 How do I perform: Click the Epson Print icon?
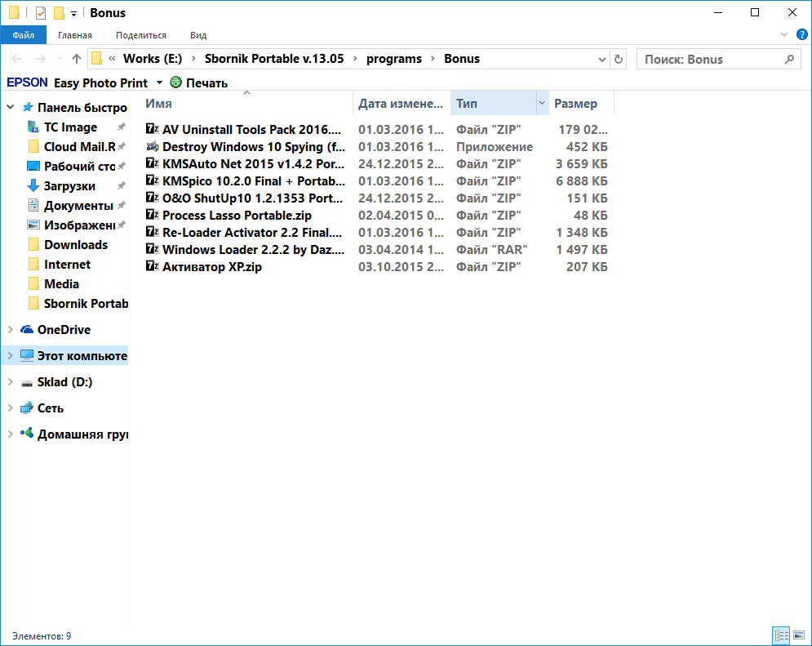click(x=175, y=82)
